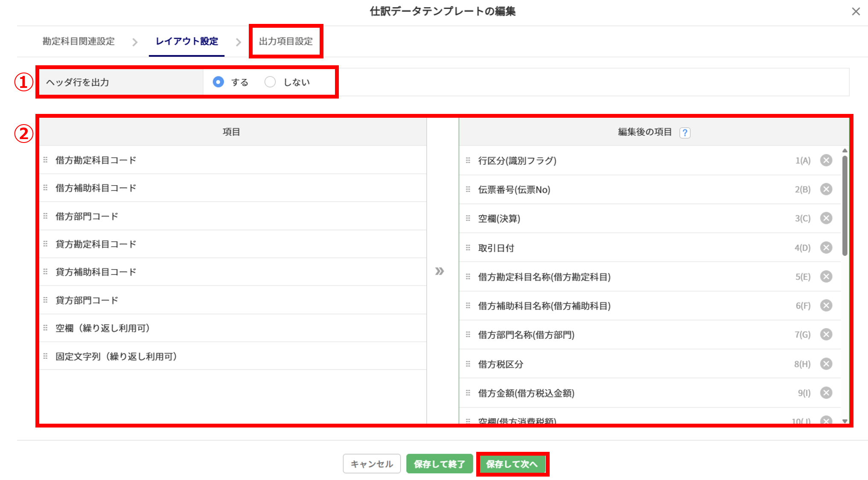
Task: Remove the 借方税区分 item
Action: point(826,364)
